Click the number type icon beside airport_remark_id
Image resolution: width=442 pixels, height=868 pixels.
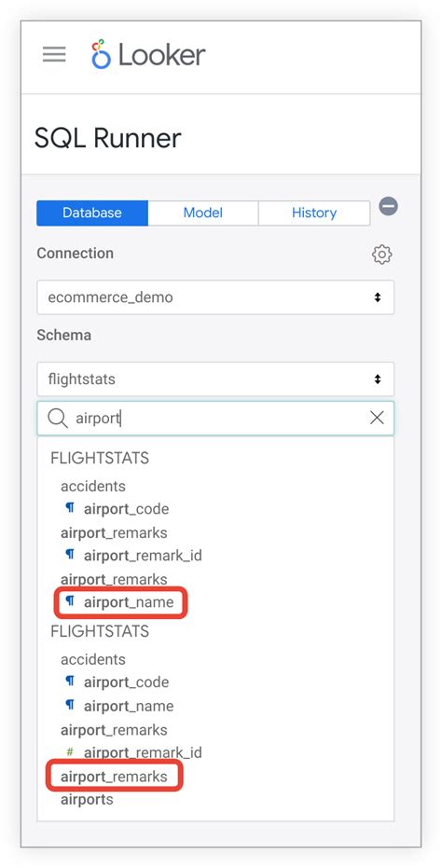[x=70, y=752]
